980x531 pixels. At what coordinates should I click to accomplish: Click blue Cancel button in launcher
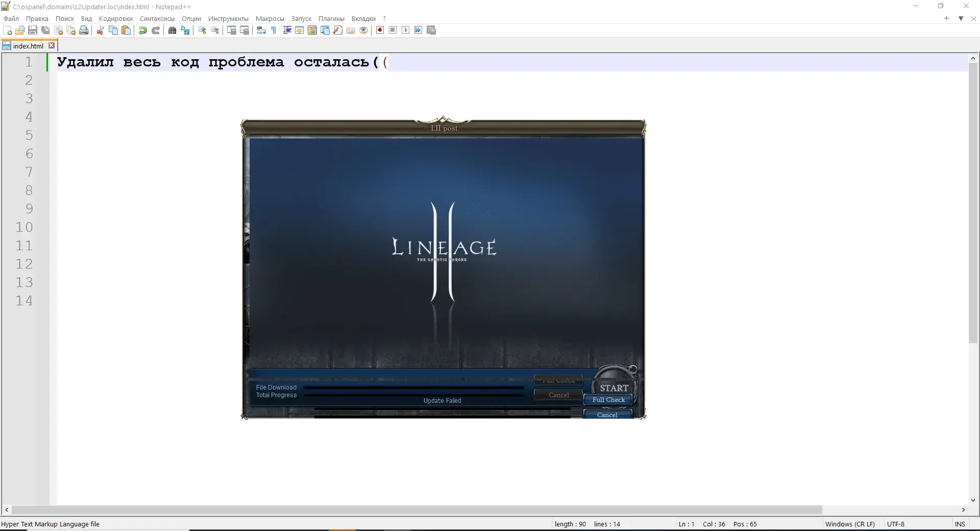(607, 415)
